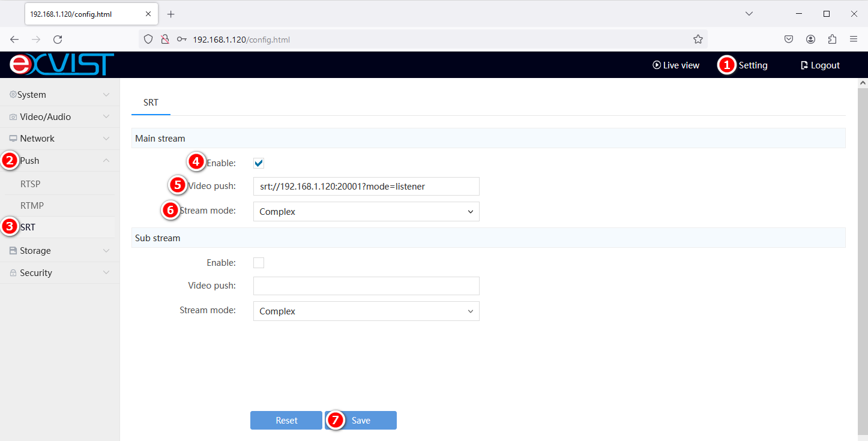Reload the page
The image size is (868, 441).
pos(58,40)
